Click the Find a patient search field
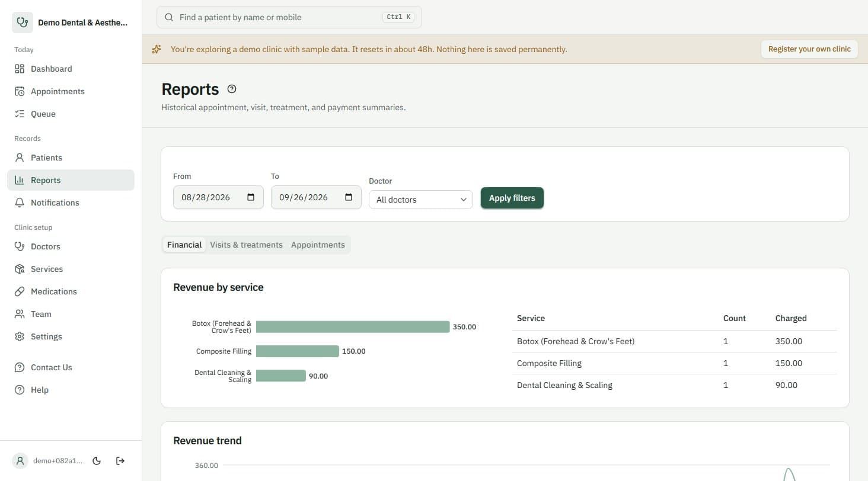Viewport: 868px width, 481px height. tap(289, 17)
